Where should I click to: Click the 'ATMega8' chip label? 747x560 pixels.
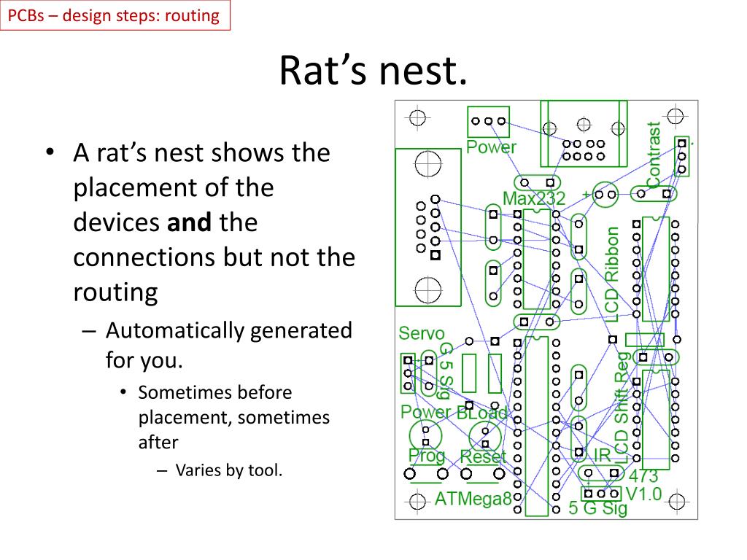click(473, 499)
